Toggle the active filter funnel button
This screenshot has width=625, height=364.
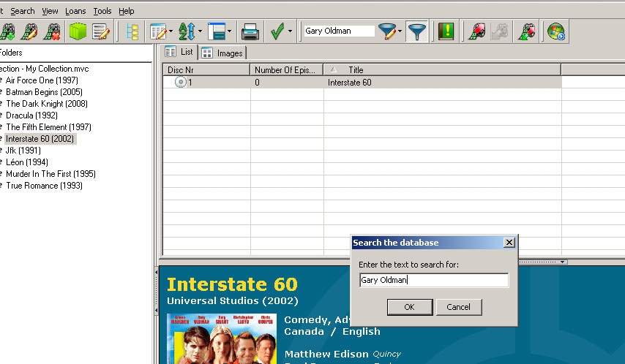pyautogui.click(x=417, y=31)
